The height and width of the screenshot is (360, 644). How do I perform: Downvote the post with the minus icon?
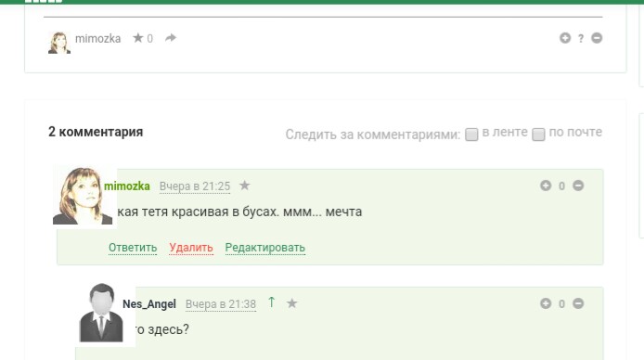click(x=597, y=38)
